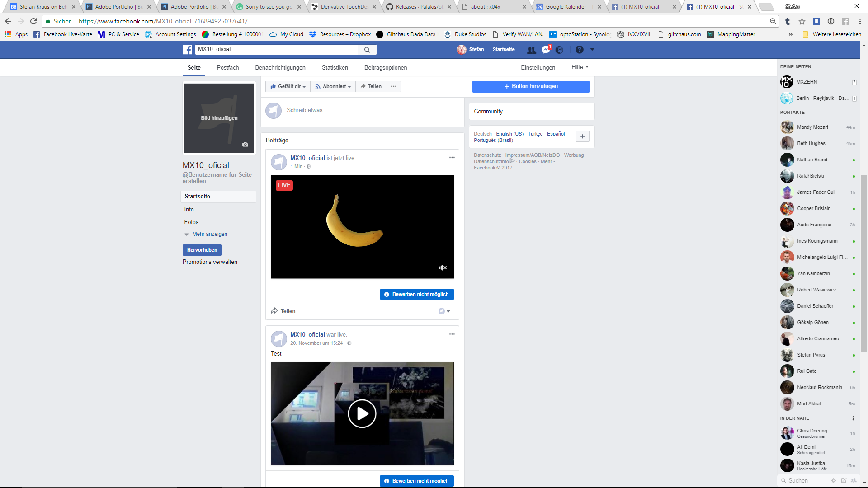Switch to Google Kalender browser tab

570,7
